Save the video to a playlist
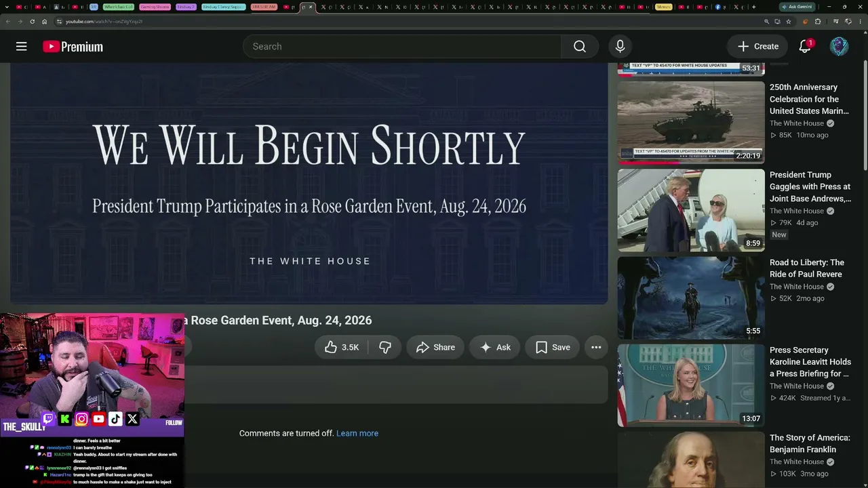This screenshot has width=868, height=488. pyautogui.click(x=552, y=347)
